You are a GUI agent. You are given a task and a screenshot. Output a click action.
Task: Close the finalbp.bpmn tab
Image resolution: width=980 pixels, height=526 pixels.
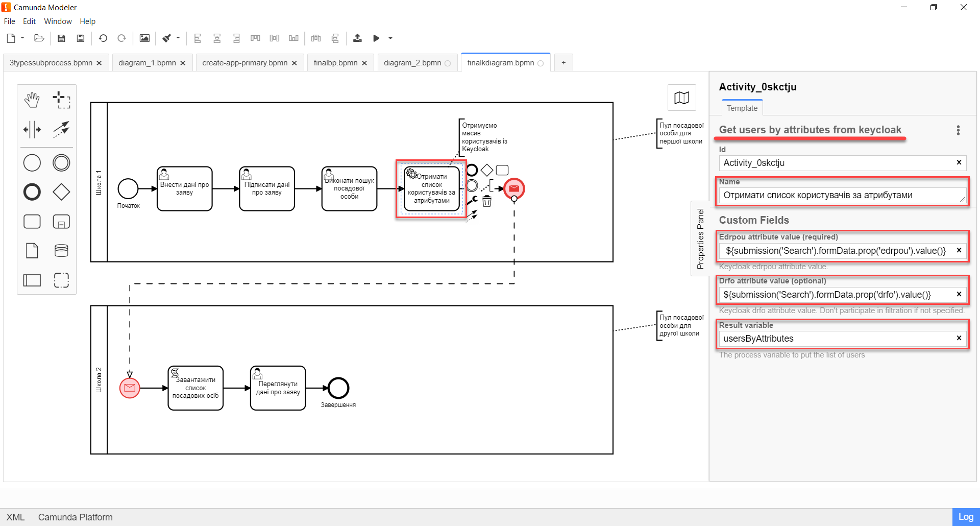pyautogui.click(x=364, y=63)
